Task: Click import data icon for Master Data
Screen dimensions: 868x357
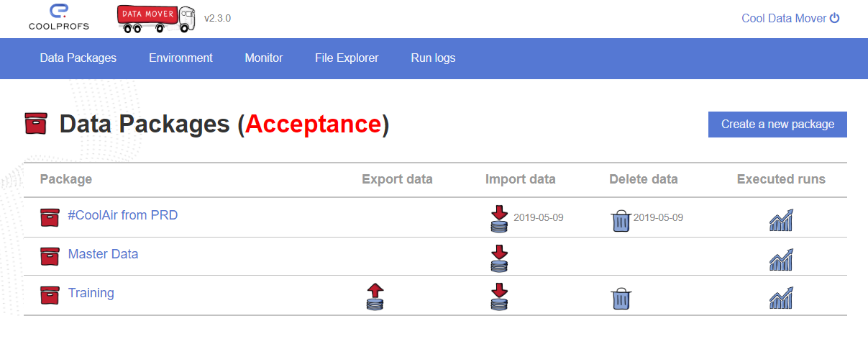Action: 499,258
